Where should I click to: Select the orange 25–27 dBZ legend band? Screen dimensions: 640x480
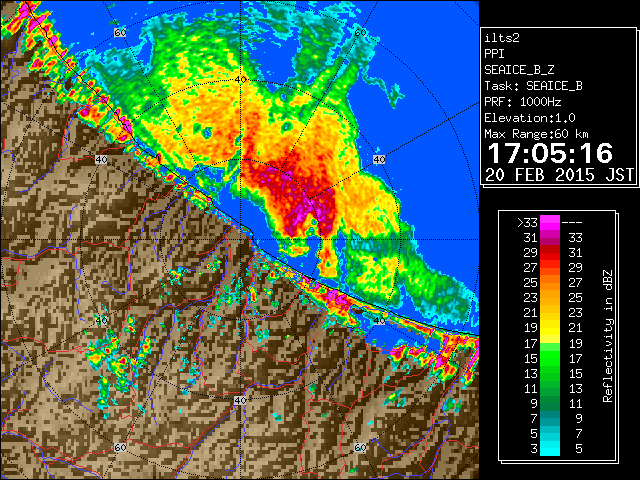(x=550, y=282)
